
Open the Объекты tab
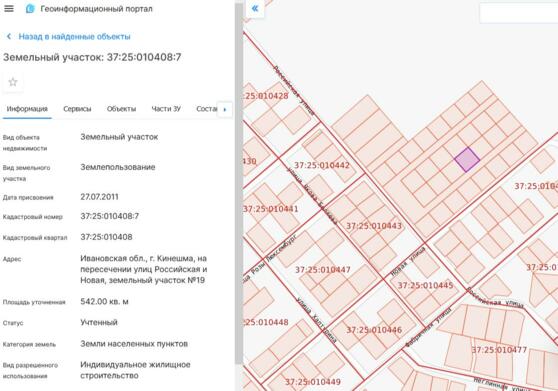121,109
